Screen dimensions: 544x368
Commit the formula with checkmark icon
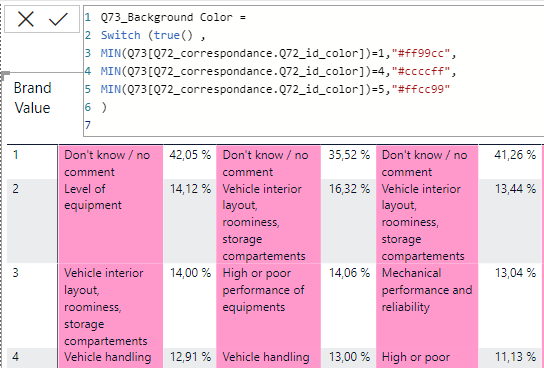tap(58, 19)
